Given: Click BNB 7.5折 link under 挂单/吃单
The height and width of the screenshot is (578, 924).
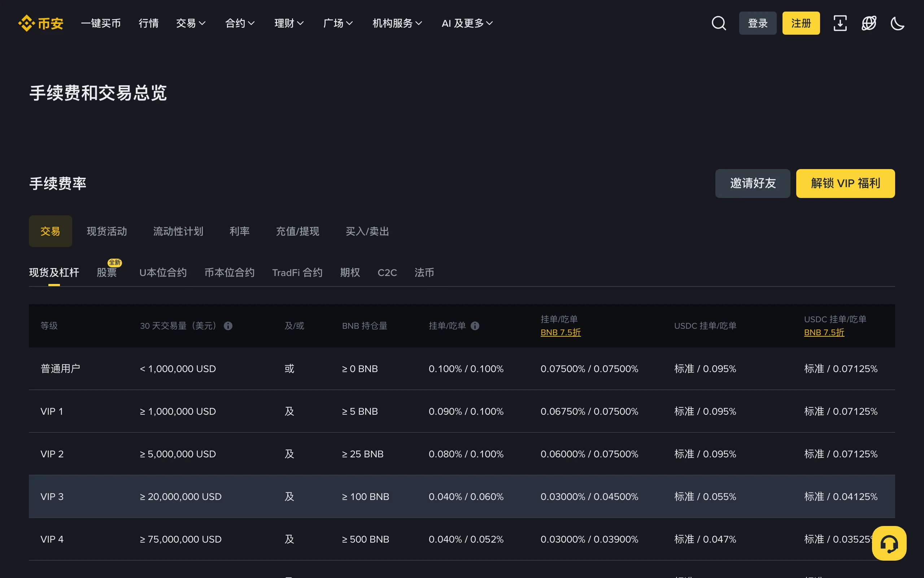Looking at the screenshot, I should pyautogui.click(x=561, y=333).
